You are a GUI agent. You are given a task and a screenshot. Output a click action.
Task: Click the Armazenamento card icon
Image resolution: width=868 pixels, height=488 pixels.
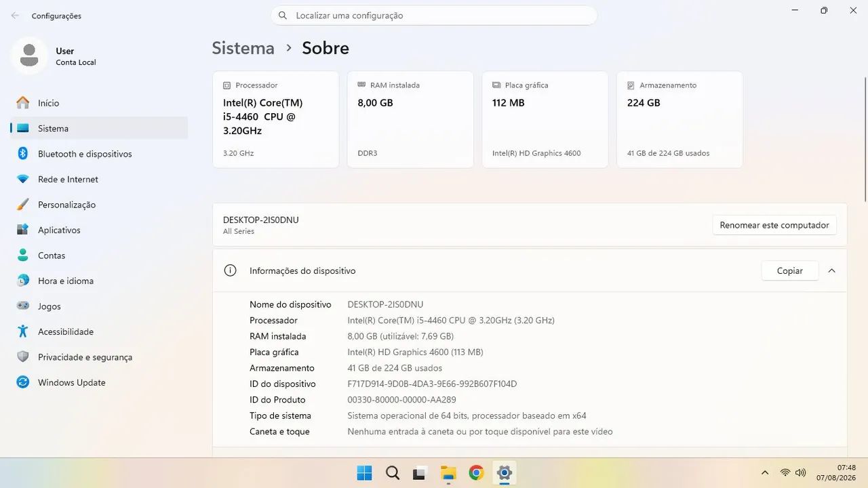coord(631,85)
